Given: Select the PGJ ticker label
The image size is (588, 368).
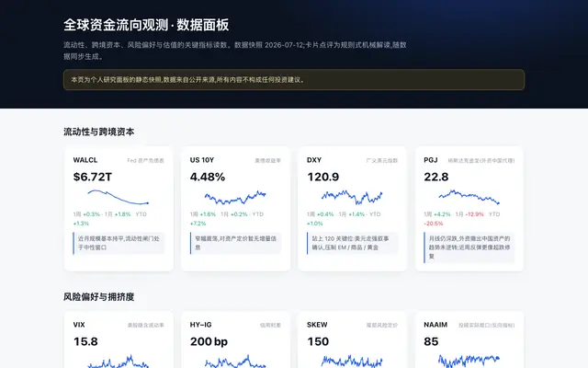Looking at the screenshot, I should click(431, 160).
